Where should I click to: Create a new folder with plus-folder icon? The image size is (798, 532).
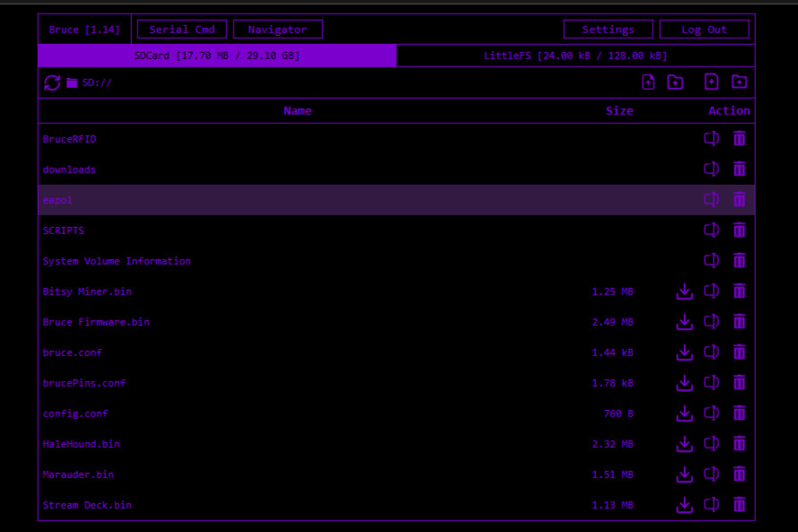739,82
